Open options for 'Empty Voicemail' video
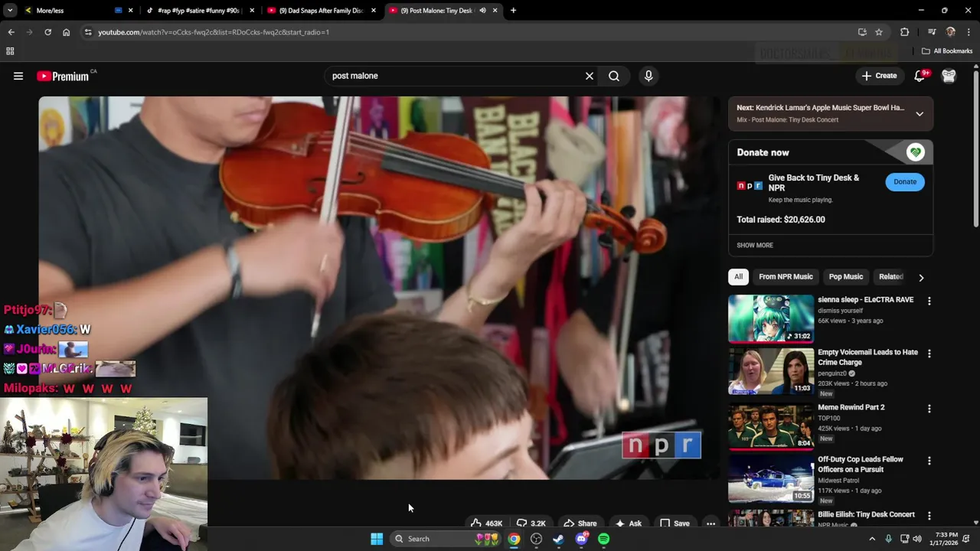 click(929, 354)
